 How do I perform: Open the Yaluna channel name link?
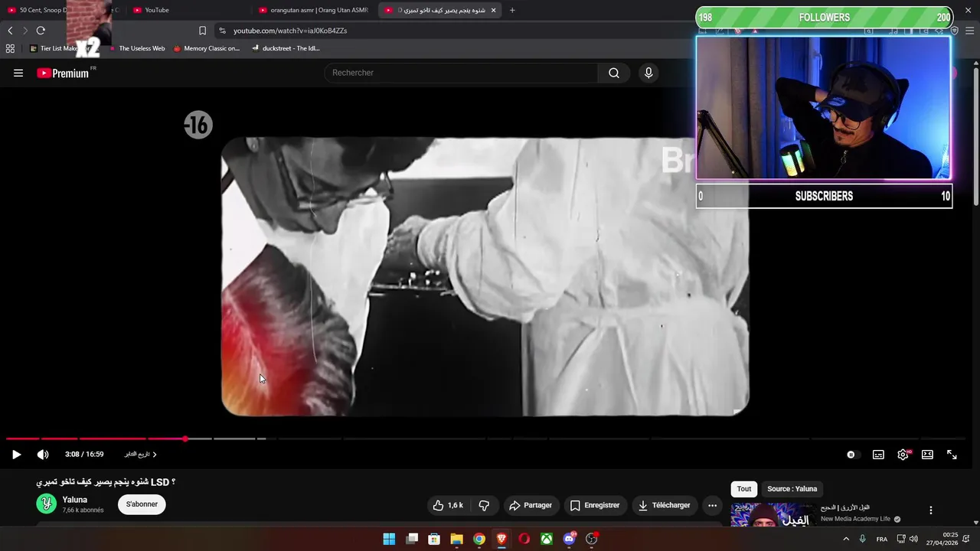click(x=75, y=500)
